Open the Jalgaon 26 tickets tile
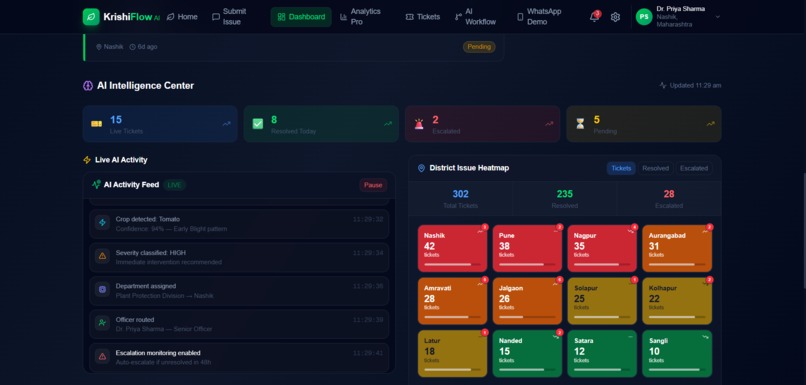Viewport: 806px width, 385px height. [527, 301]
